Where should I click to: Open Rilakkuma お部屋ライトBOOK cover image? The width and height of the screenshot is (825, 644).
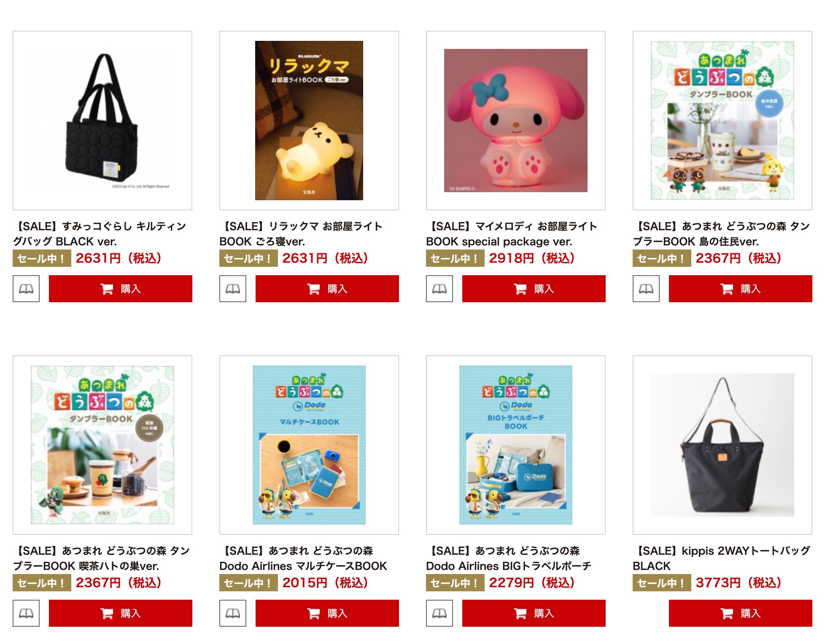click(309, 121)
